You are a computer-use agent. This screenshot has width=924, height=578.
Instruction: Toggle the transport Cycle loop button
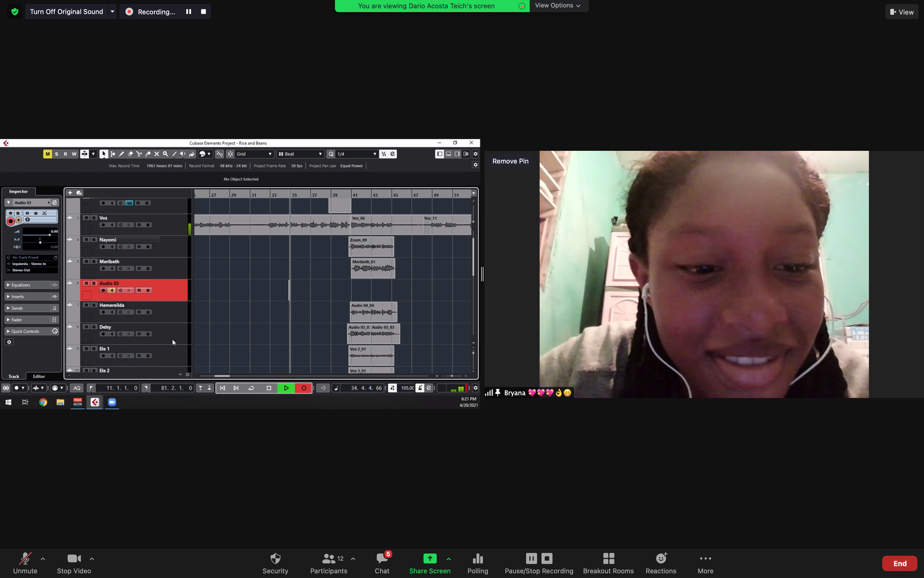(251, 388)
